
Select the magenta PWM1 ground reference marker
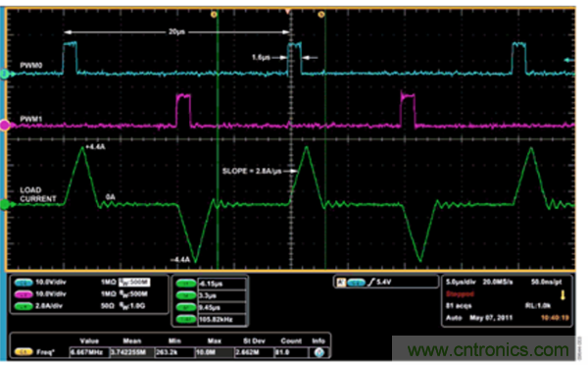click(x=5, y=125)
